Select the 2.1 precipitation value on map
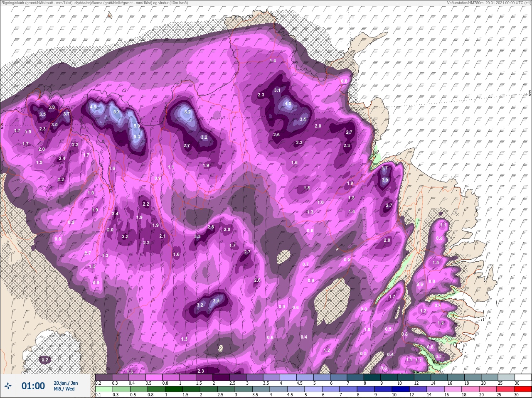The image size is (532, 398). pyautogui.click(x=163, y=236)
